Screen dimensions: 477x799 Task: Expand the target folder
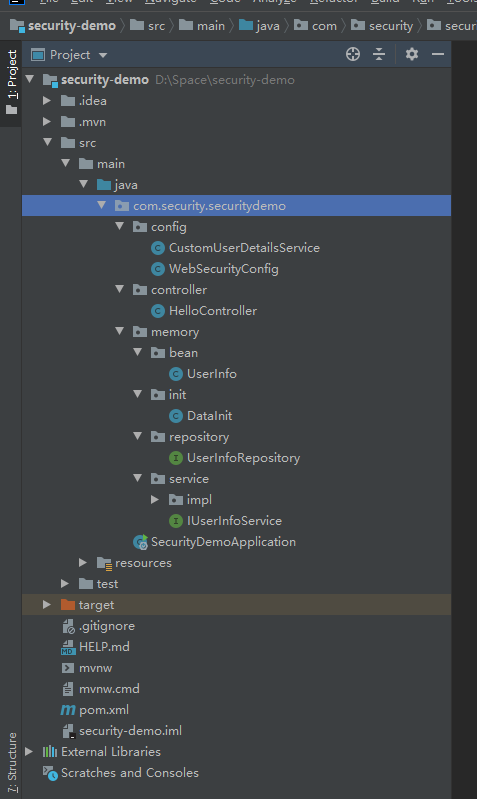click(x=47, y=605)
